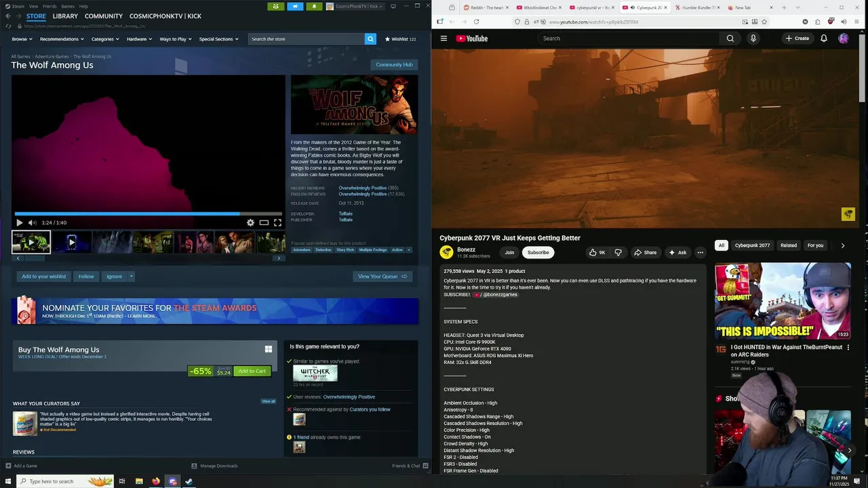Open the Friends menu in Steam
The image size is (868, 488).
[x=50, y=6]
